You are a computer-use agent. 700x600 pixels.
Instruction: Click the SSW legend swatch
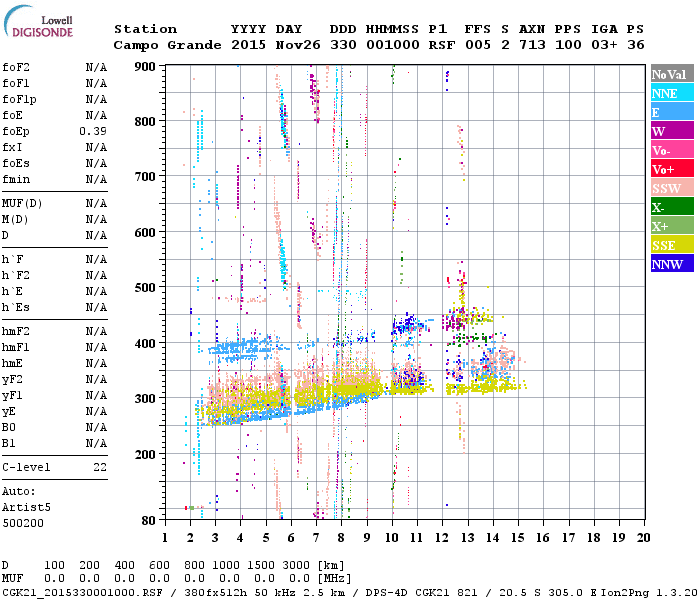672,188
